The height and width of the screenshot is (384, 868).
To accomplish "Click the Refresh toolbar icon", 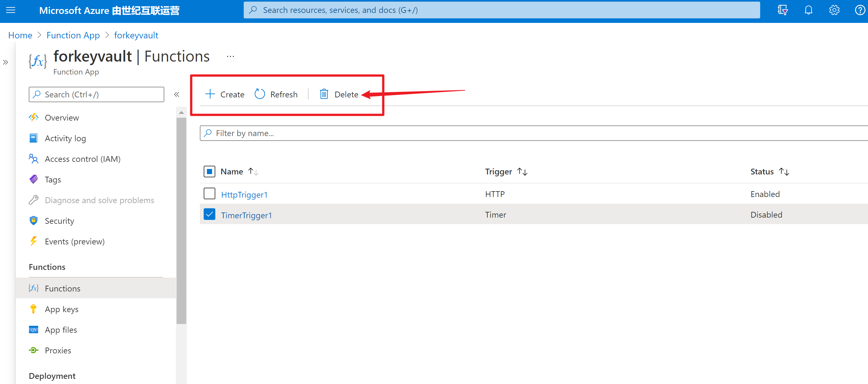I will click(260, 94).
